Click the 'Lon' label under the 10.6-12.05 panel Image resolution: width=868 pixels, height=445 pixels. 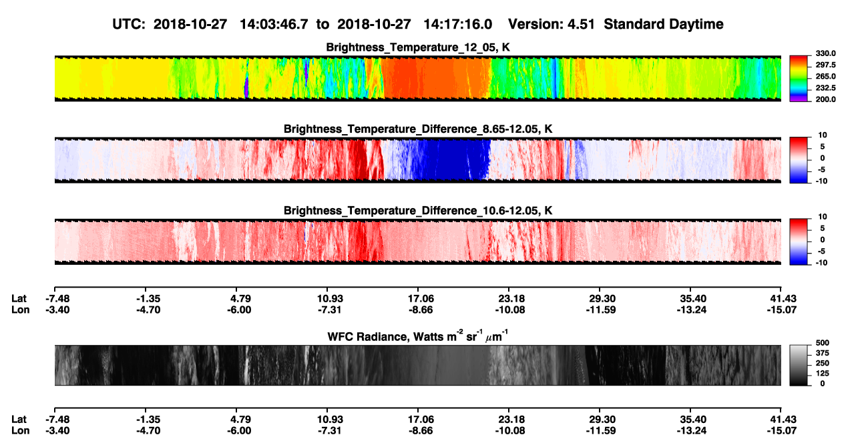19,309
